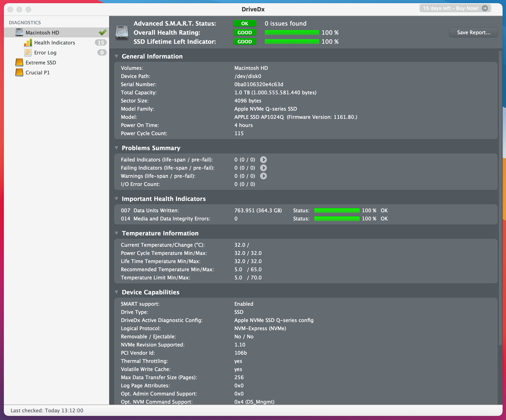Screen dimensions: 506x420
Task: Click the 0 issues found text
Action: [x=285, y=23]
